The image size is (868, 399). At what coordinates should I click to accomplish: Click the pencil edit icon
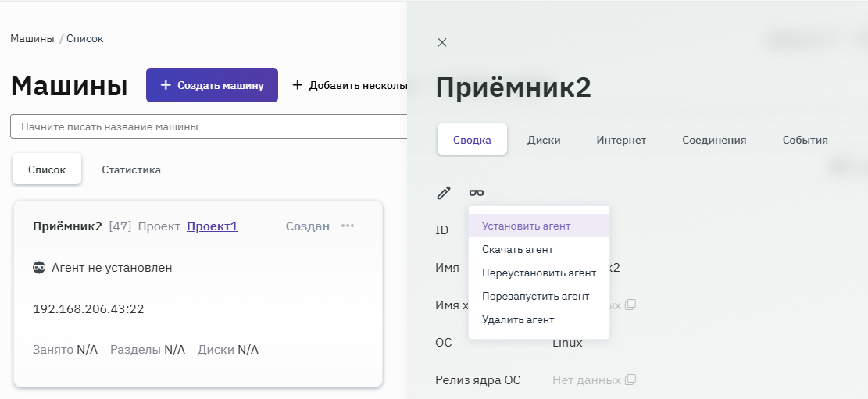click(x=444, y=192)
